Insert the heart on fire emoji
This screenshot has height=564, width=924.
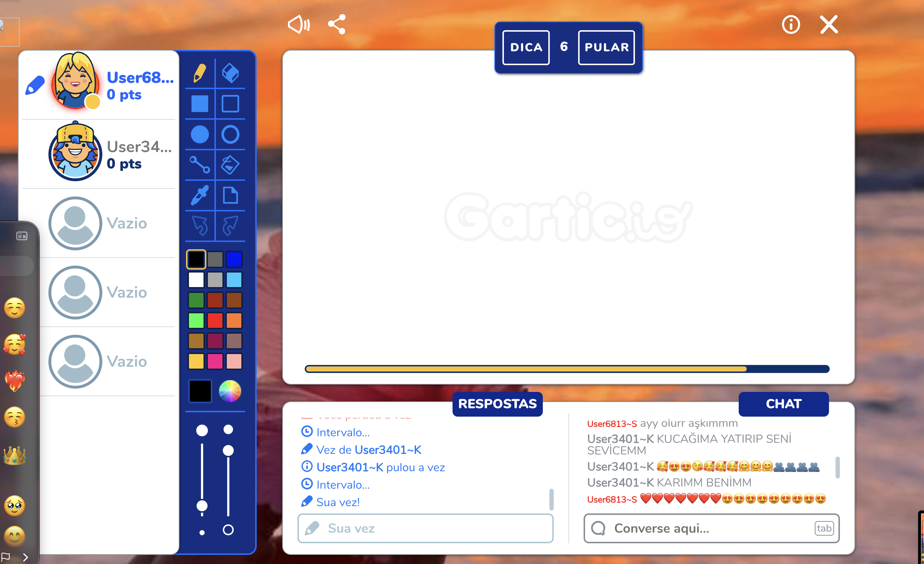[15, 381]
